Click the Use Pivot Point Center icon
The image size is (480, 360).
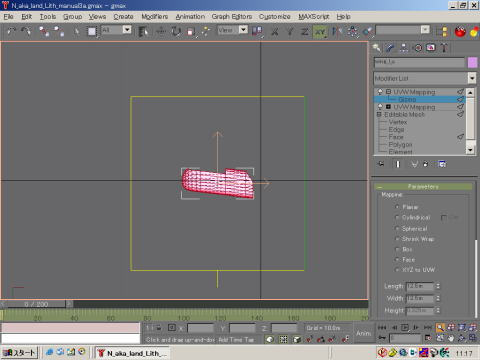[x=257, y=31]
